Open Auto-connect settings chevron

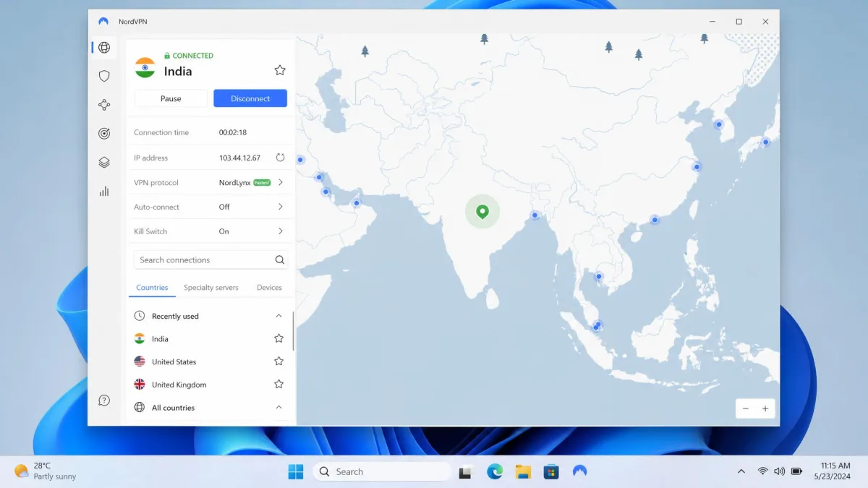point(281,207)
